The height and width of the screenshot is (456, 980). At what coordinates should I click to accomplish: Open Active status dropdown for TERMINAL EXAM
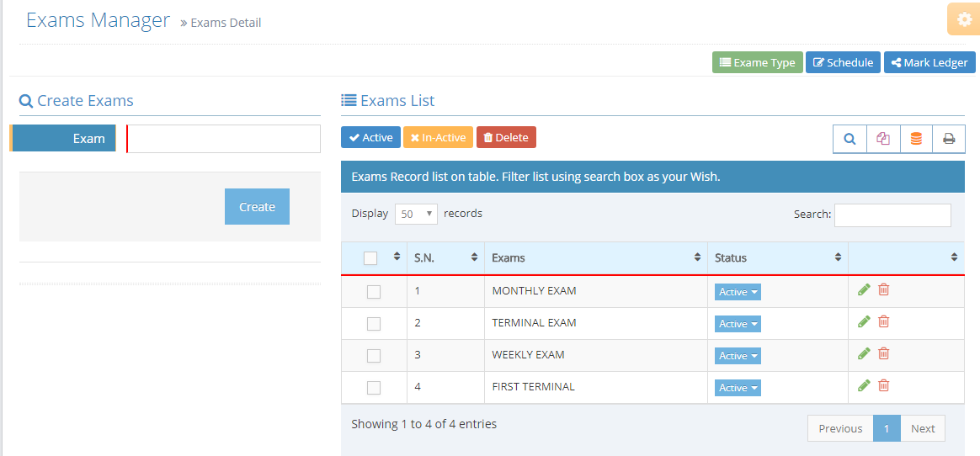(x=738, y=324)
